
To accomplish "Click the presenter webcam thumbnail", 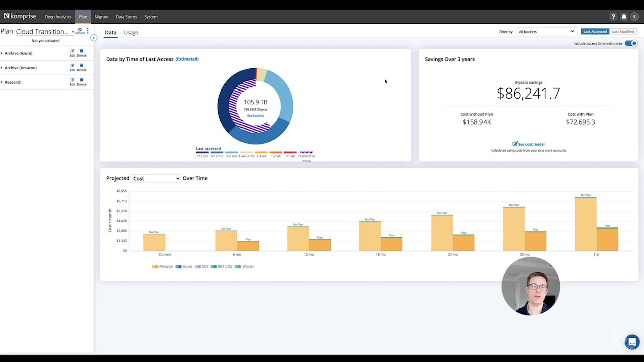I will 531,286.
